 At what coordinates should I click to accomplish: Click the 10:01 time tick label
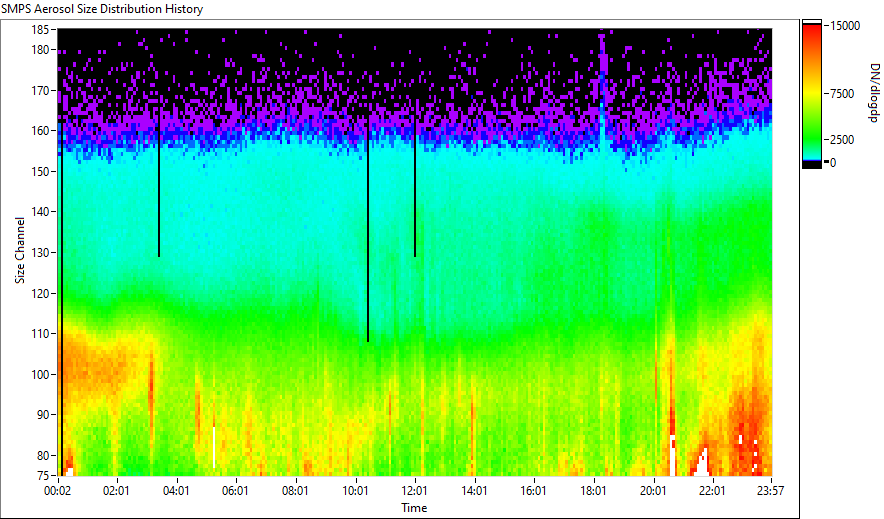pos(355,491)
